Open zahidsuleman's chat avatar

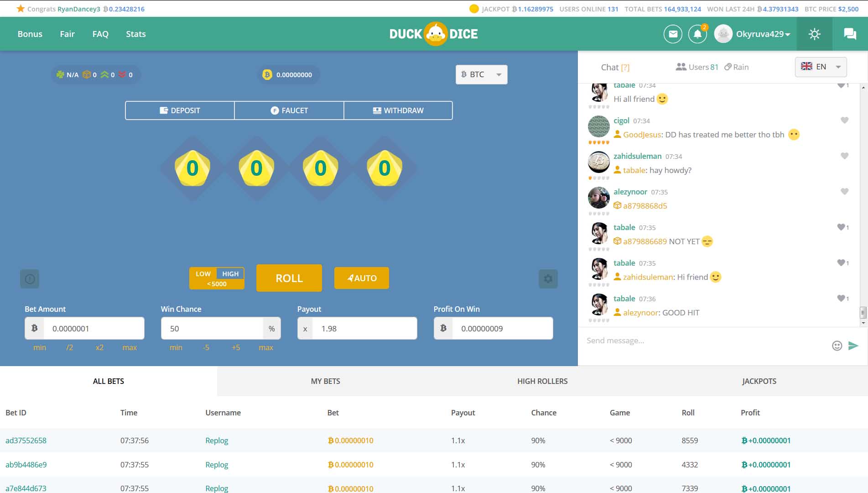[599, 162]
